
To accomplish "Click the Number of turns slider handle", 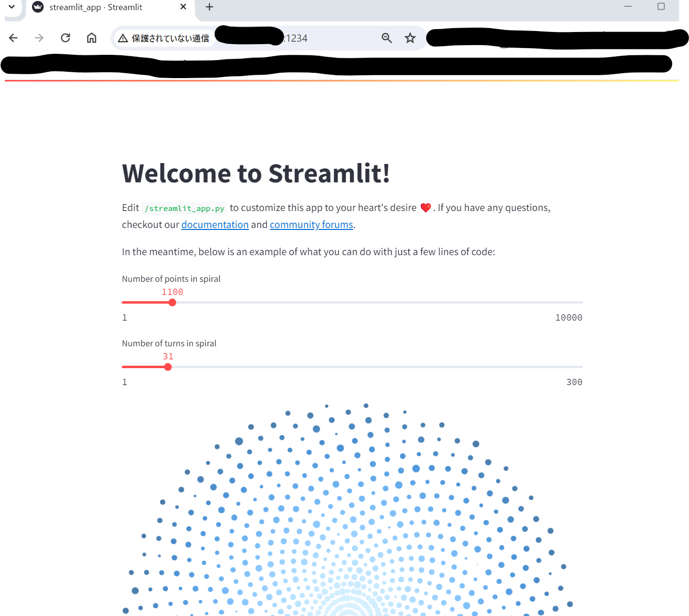I will point(167,367).
